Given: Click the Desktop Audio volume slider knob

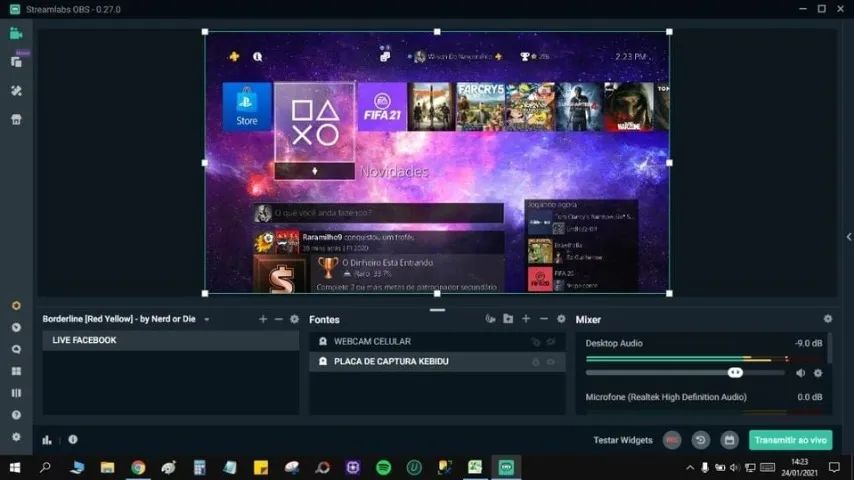Looking at the screenshot, I should click(735, 373).
